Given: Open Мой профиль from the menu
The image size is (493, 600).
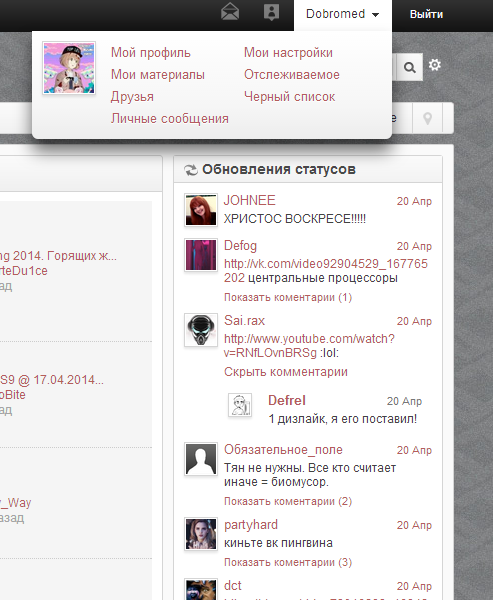Looking at the screenshot, I should 150,52.
